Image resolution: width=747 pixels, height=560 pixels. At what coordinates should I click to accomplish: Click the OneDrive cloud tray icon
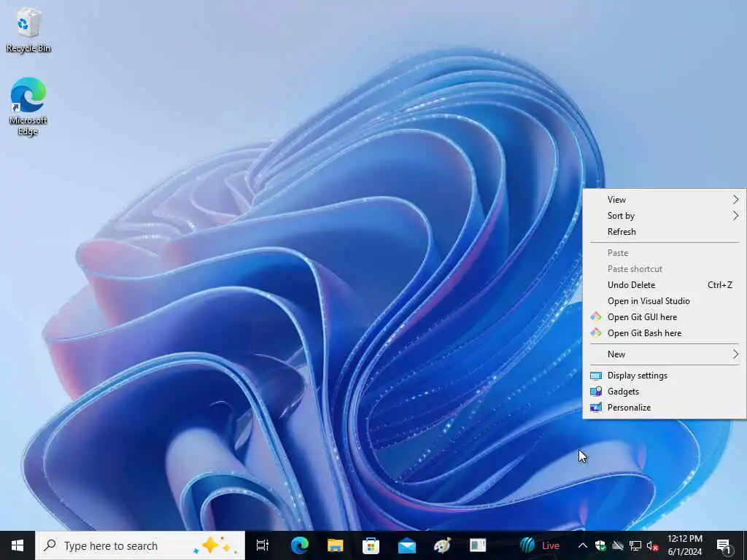pyautogui.click(x=618, y=545)
